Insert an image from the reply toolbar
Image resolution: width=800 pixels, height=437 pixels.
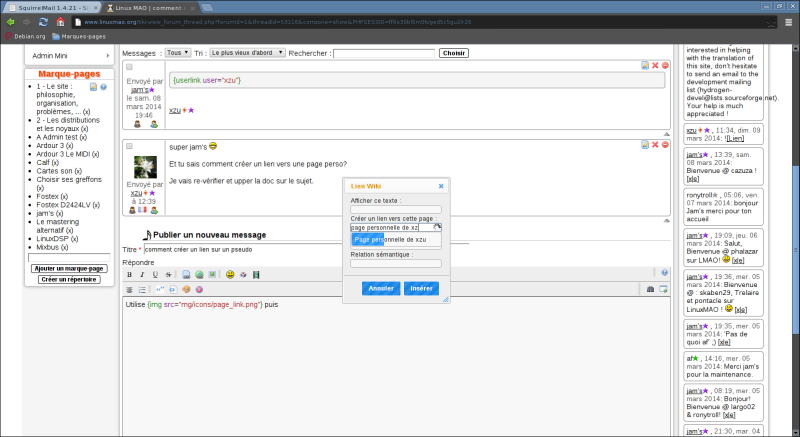212,275
